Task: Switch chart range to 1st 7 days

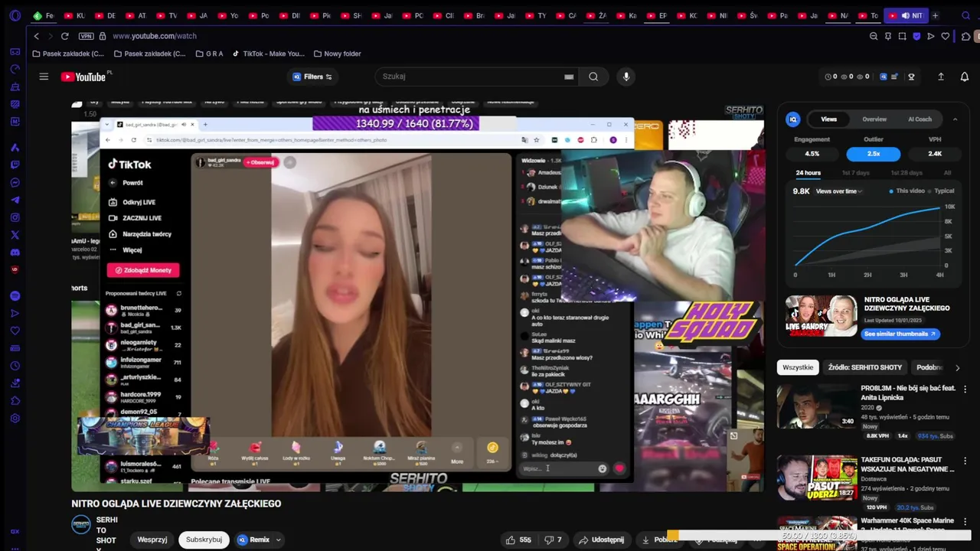Action: (857, 173)
